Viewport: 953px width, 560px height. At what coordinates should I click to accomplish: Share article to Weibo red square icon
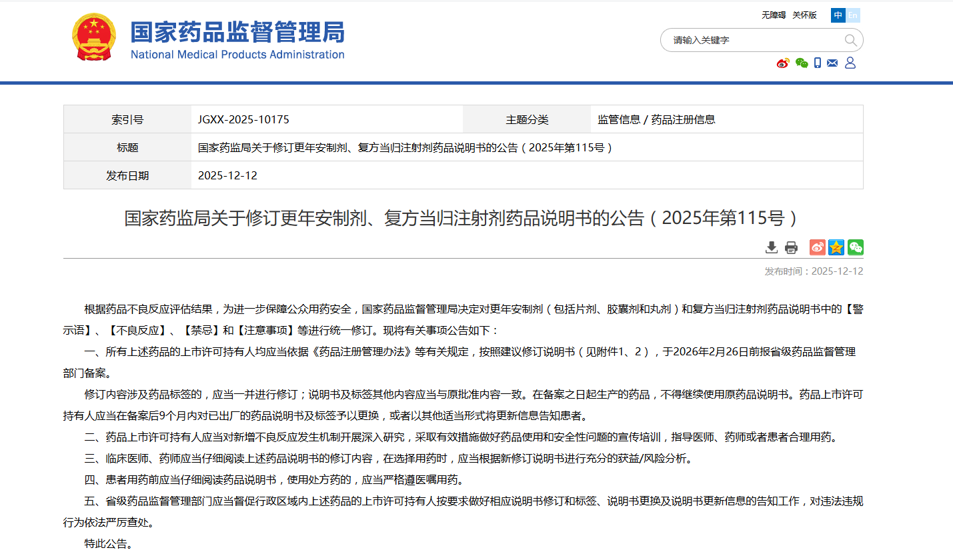[x=817, y=247]
